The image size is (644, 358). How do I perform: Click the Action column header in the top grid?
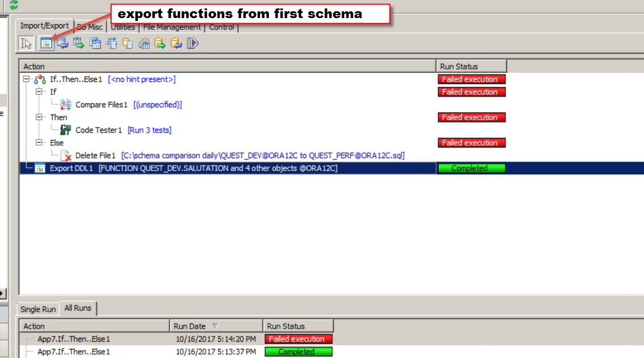click(x=227, y=67)
